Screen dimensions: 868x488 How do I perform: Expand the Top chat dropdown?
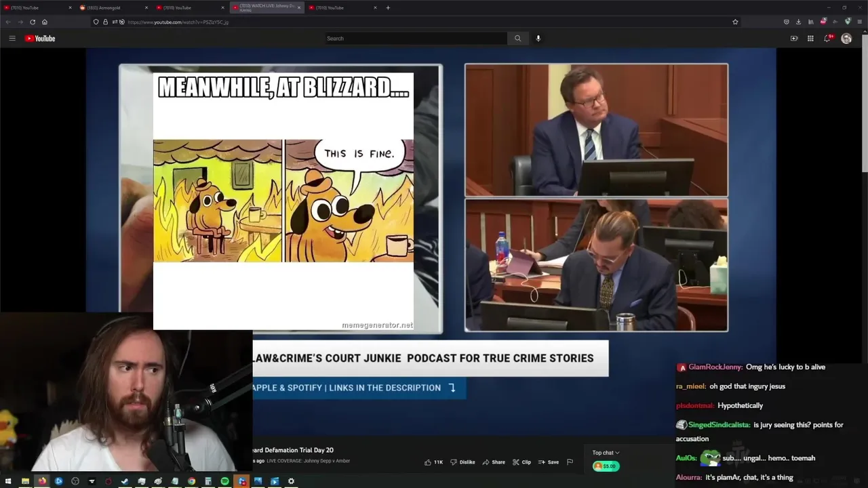pyautogui.click(x=606, y=453)
